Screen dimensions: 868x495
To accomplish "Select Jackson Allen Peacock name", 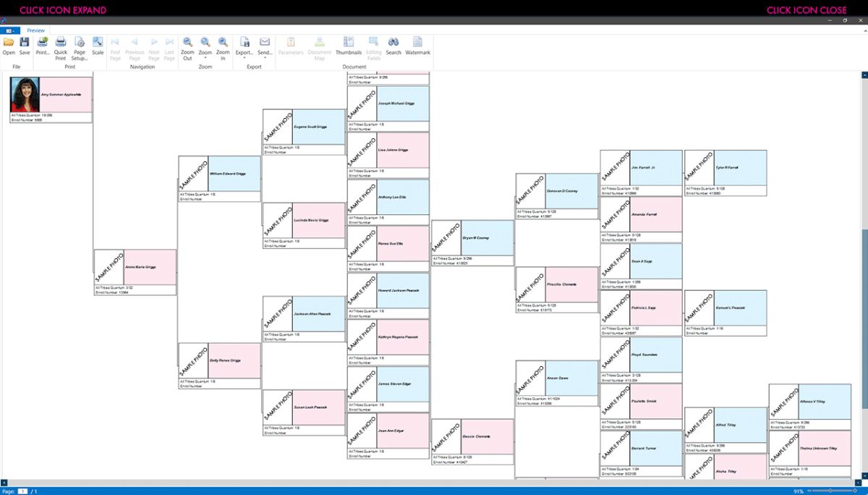I will pyautogui.click(x=312, y=313).
